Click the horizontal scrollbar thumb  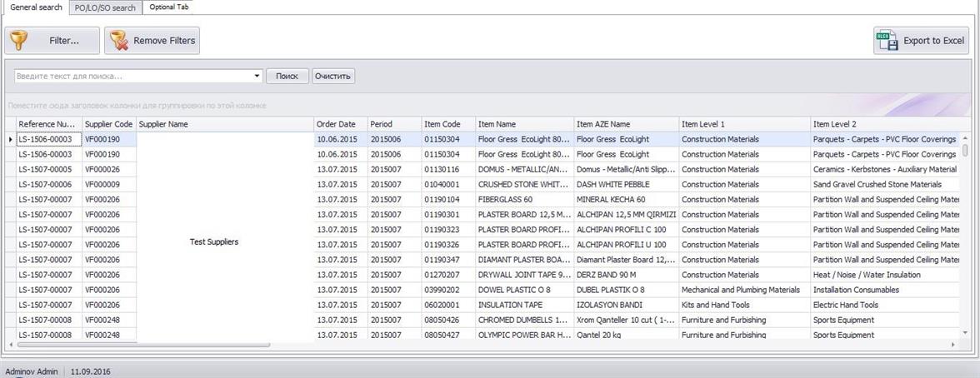click(x=143, y=344)
